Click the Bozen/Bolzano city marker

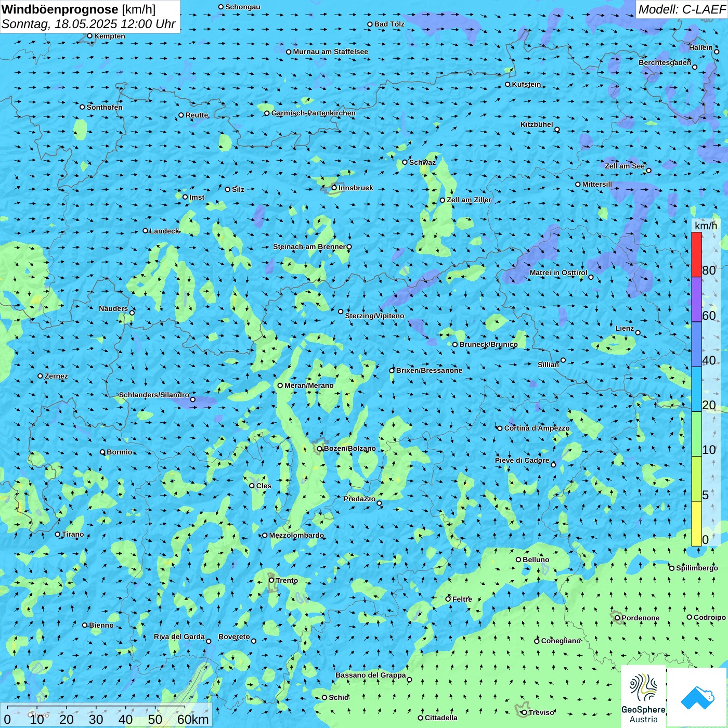(x=320, y=449)
